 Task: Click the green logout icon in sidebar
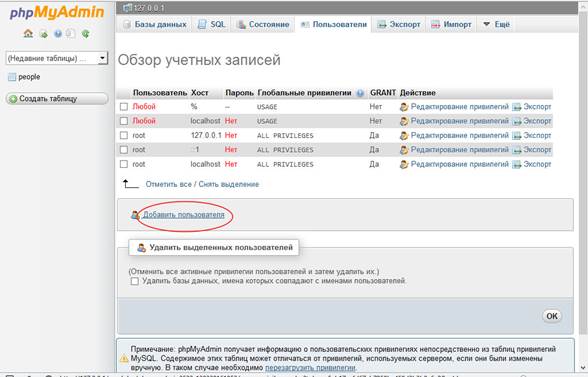point(44,34)
